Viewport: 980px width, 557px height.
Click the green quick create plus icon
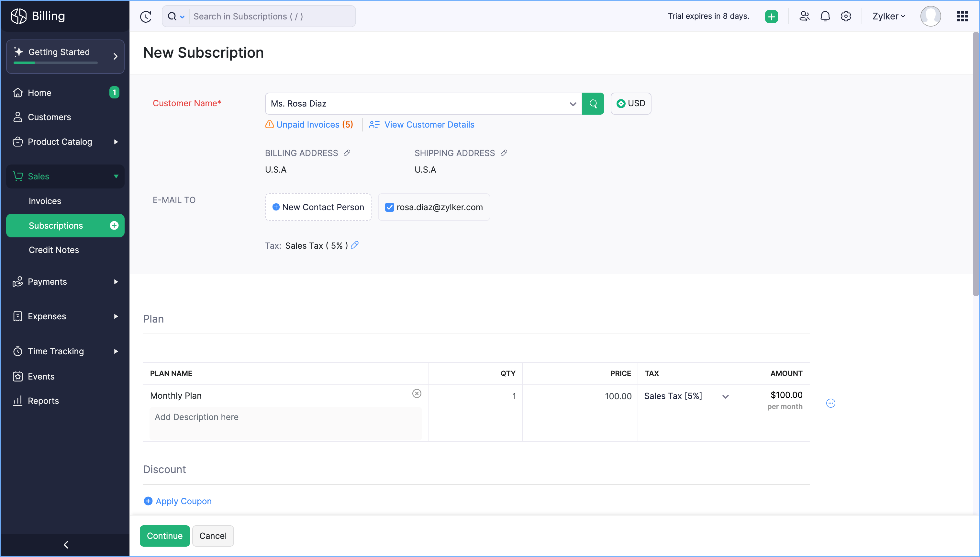click(x=771, y=17)
